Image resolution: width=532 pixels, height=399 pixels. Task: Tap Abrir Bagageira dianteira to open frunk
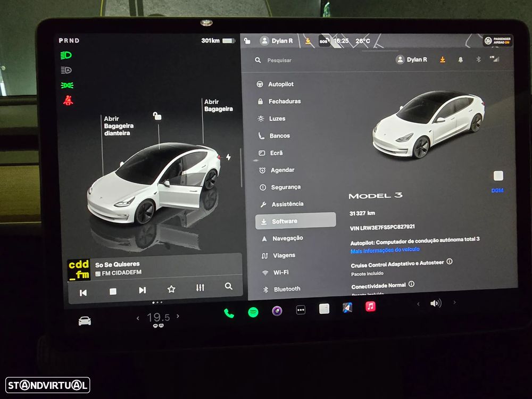(119, 126)
